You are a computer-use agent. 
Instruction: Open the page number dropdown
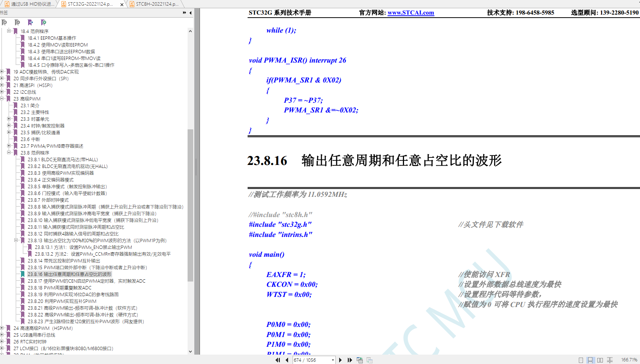pos(333,360)
